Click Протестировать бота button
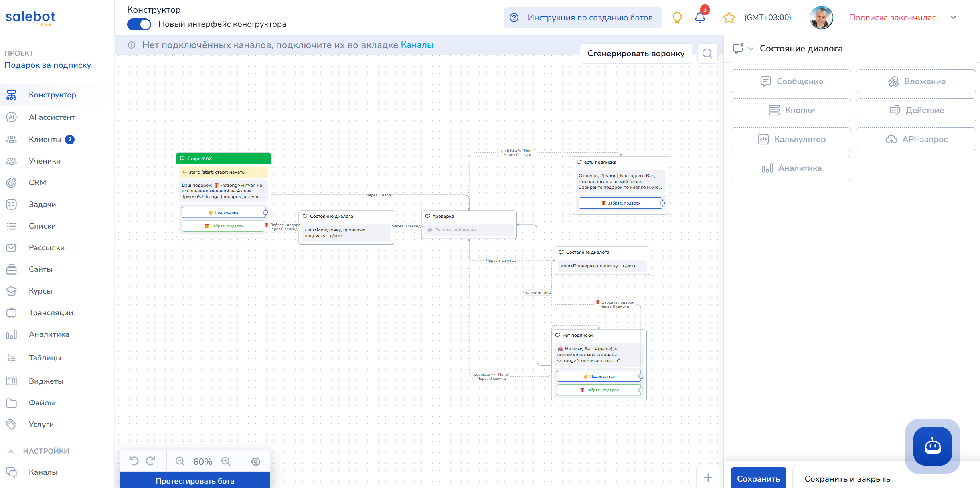This screenshot has height=488, width=980. pos(195,480)
